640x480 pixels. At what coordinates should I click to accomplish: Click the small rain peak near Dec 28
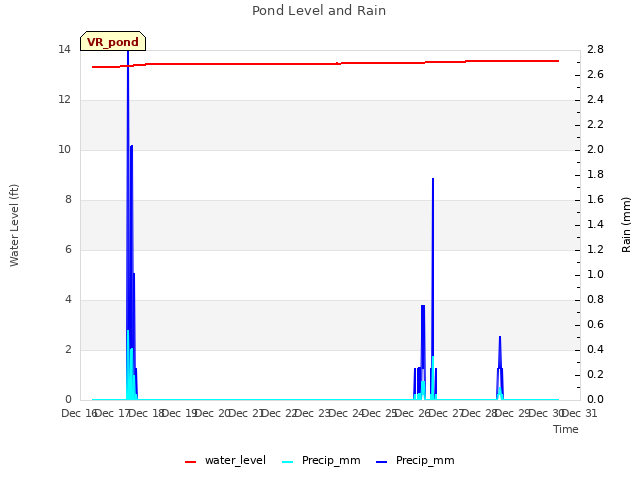point(500,337)
